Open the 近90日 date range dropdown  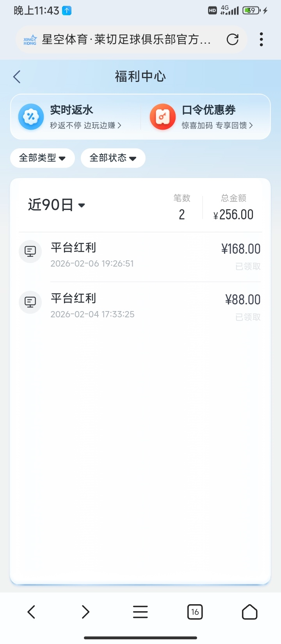[x=57, y=205]
